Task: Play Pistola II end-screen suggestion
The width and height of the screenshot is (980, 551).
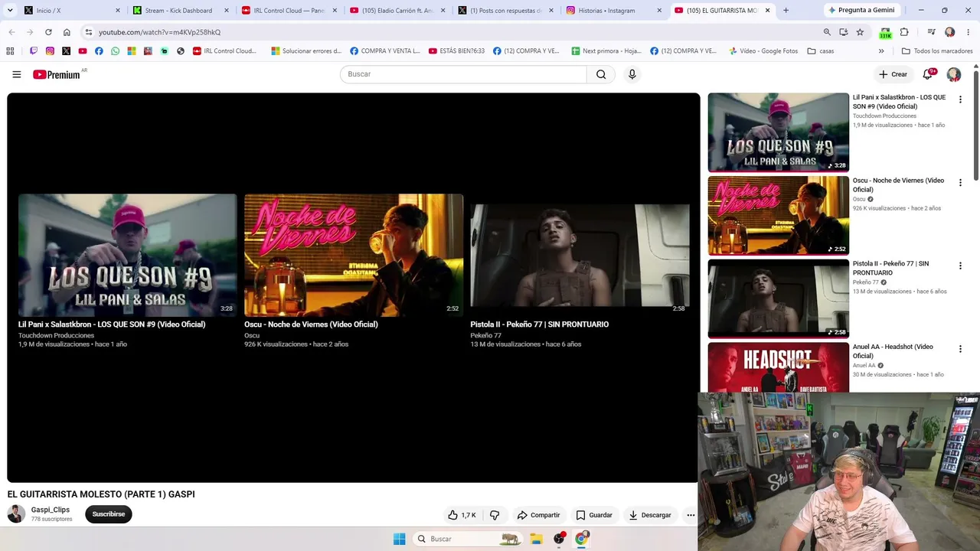Action: (x=580, y=255)
